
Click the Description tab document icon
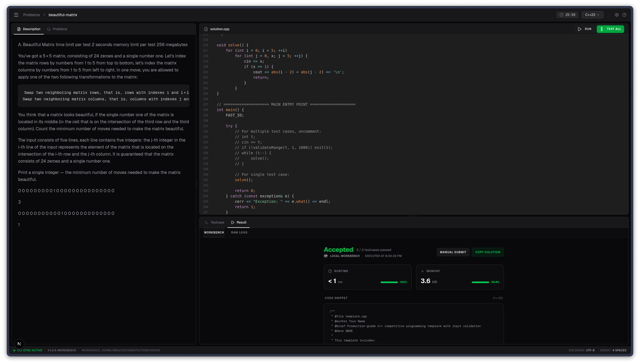click(x=19, y=29)
